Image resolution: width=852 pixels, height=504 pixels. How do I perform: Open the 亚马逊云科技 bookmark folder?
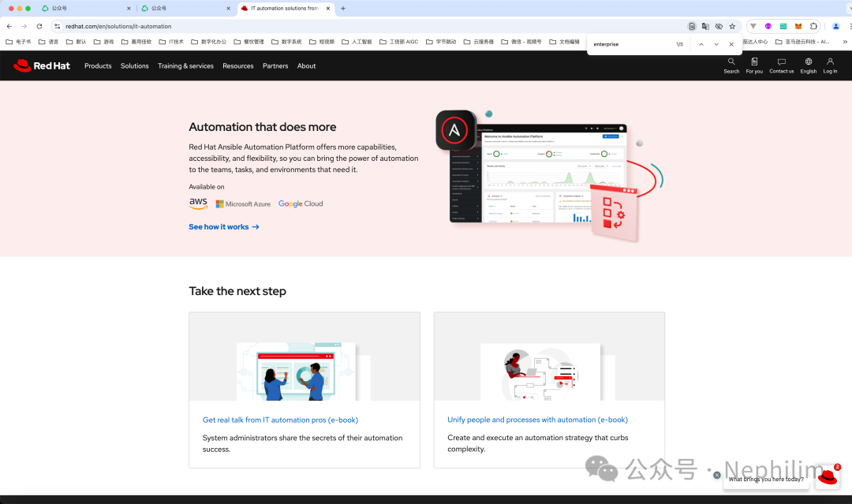pyautogui.click(x=802, y=42)
